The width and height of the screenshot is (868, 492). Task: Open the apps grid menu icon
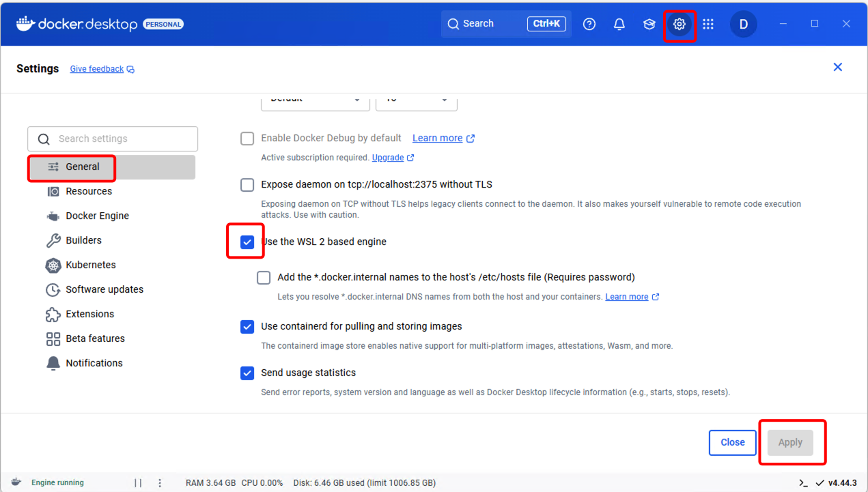pyautogui.click(x=708, y=24)
